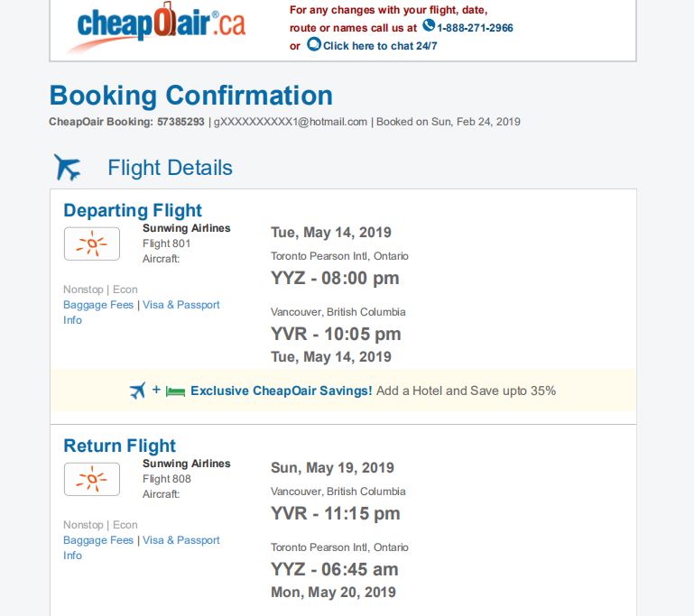Screen dimensions: 694x616
Task: Click the phone icon beside 1-888-271-2966
Action: [x=429, y=26]
